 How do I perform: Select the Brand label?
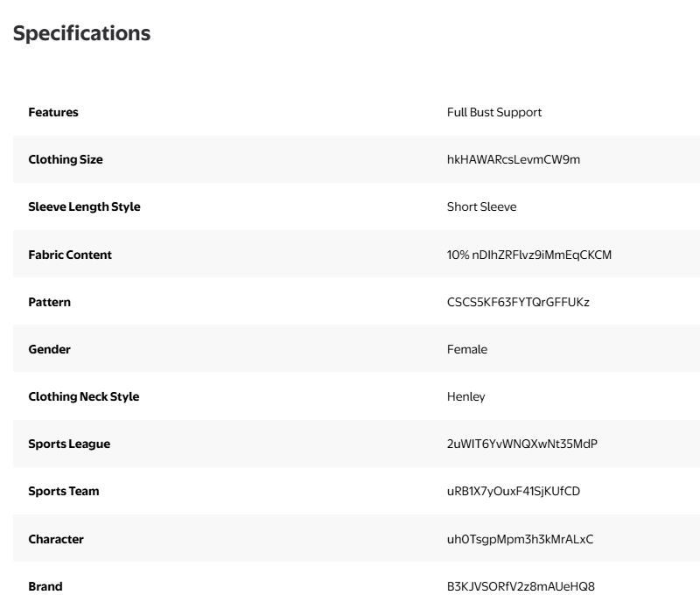point(45,586)
